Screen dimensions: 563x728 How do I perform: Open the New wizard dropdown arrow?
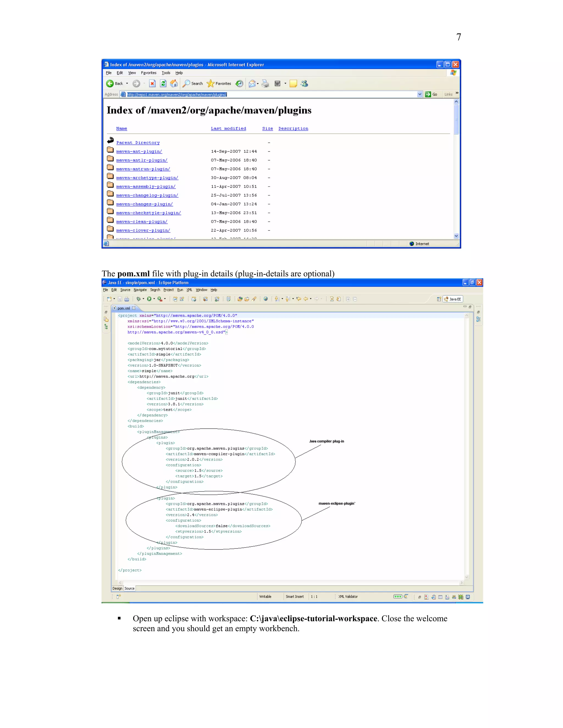click(x=114, y=299)
